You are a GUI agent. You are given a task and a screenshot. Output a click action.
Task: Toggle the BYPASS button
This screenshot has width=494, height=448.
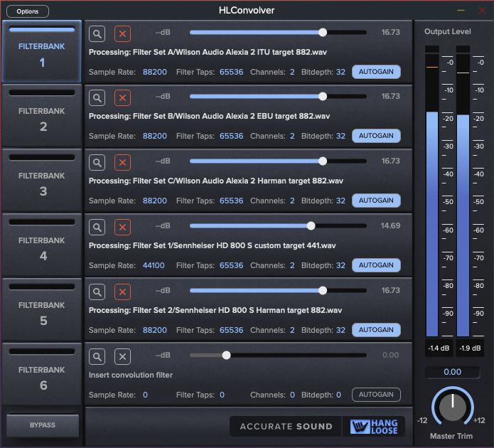[x=43, y=425]
